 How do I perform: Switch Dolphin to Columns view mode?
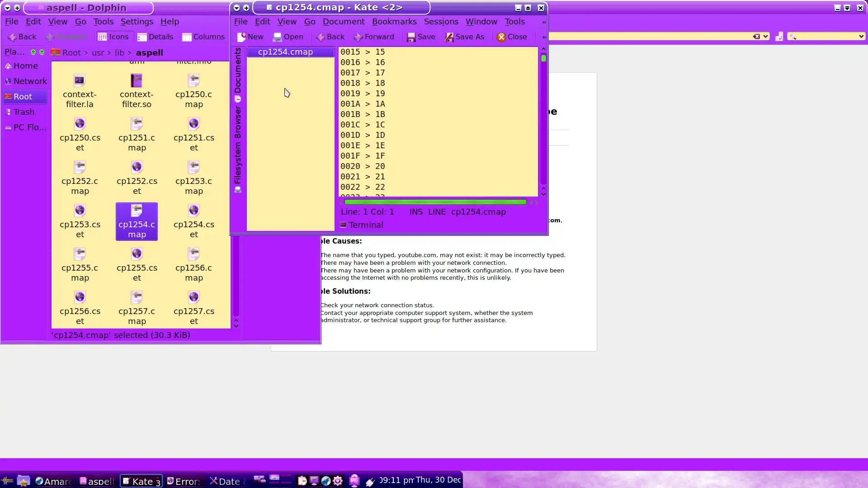(203, 37)
